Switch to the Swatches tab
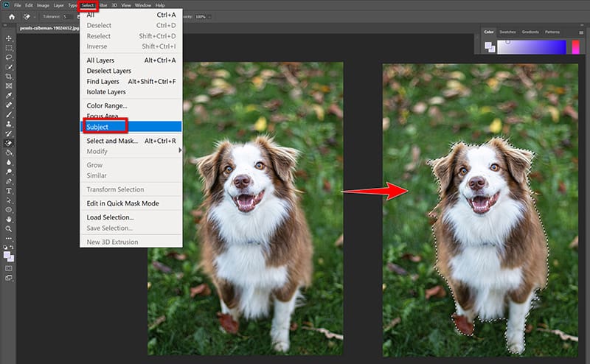The width and height of the screenshot is (590, 364). coord(508,32)
